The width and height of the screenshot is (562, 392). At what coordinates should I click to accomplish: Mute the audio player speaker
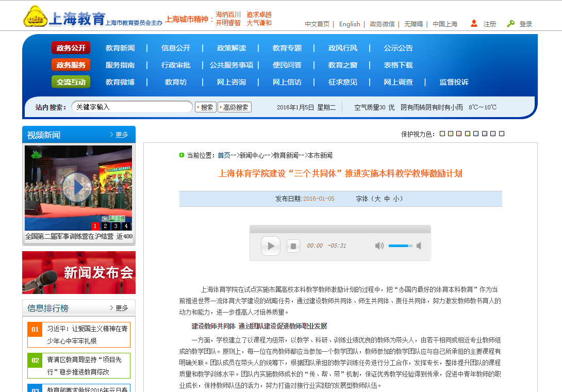380,246
